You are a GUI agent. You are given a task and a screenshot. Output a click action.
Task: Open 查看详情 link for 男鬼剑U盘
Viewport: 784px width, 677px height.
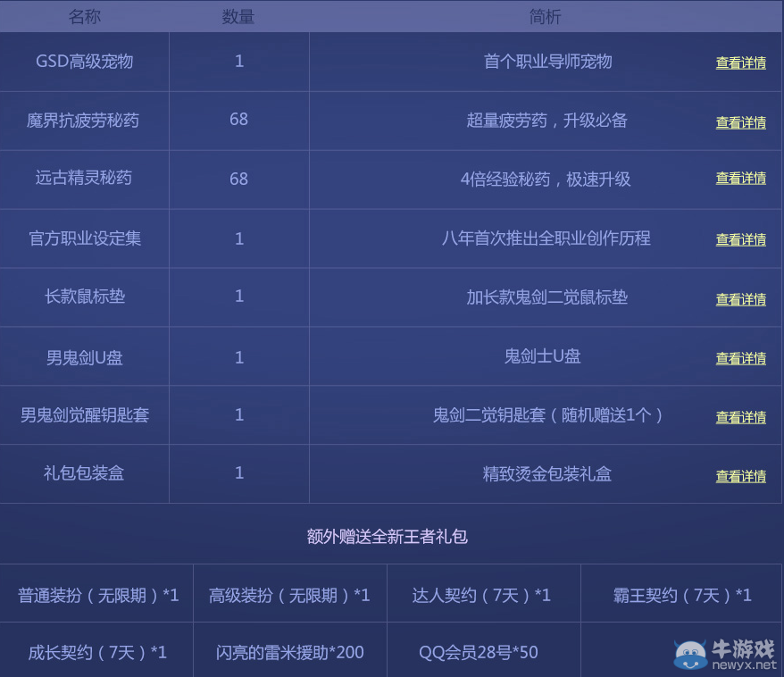tap(740, 358)
